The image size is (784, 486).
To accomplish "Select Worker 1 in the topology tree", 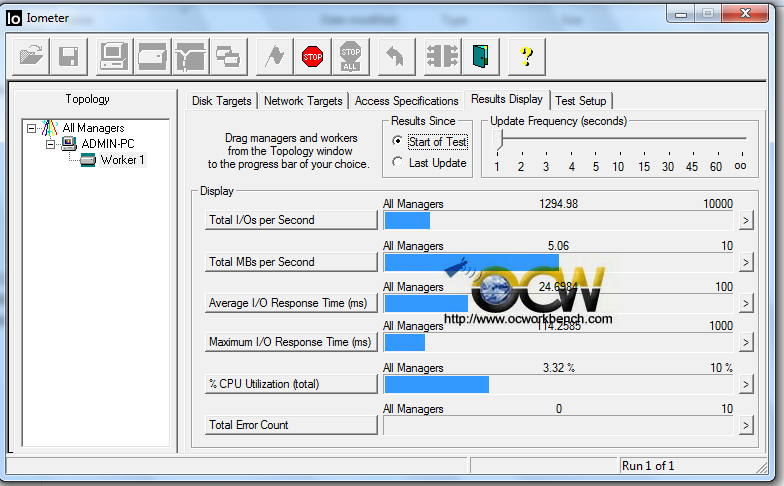I will pyautogui.click(x=122, y=160).
